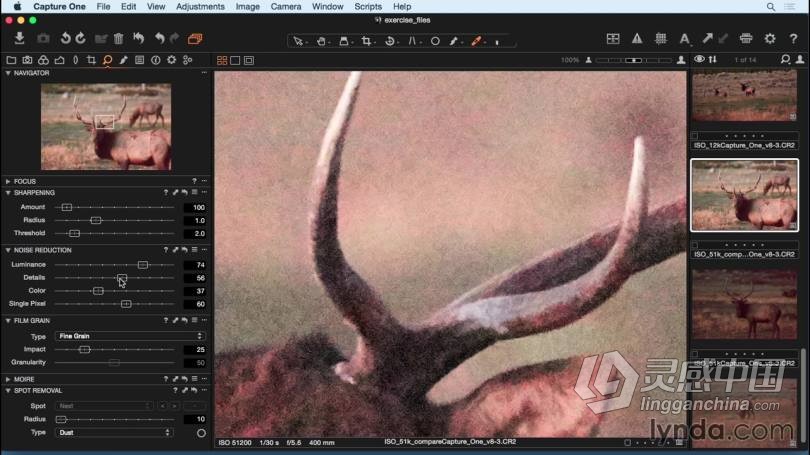810x455 pixels.
Task: Open the Capture One application menu
Action: (59, 7)
